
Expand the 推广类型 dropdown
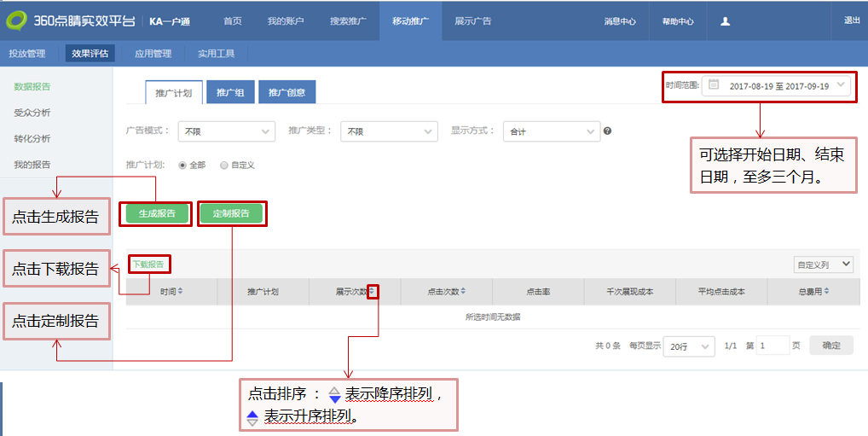(389, 131)
